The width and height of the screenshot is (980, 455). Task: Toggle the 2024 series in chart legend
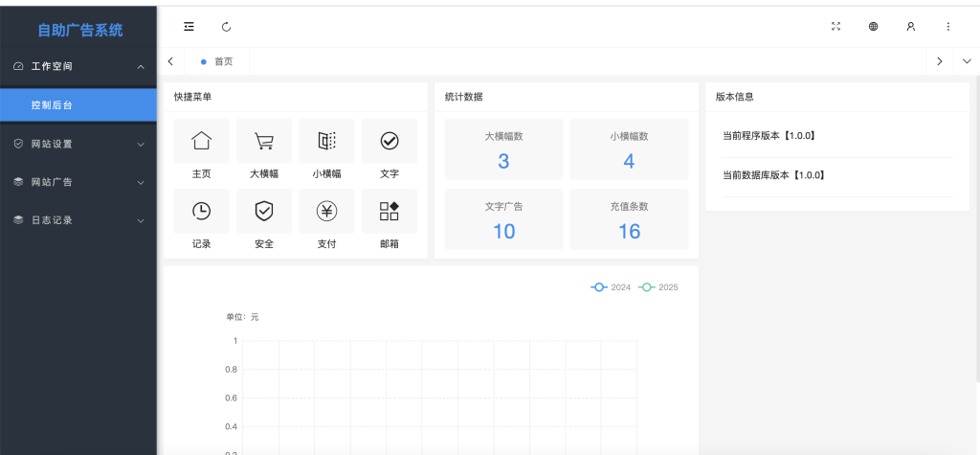(x=611, y=287)
